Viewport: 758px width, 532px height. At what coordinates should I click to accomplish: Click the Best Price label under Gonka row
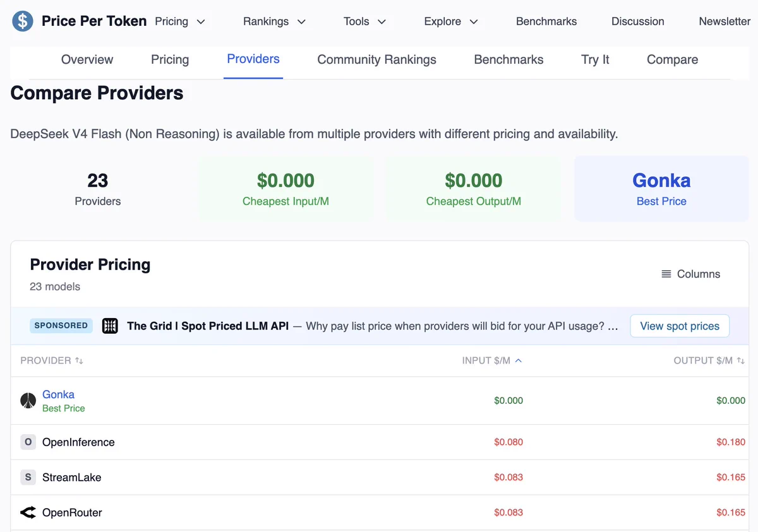(x=63, y=408)
